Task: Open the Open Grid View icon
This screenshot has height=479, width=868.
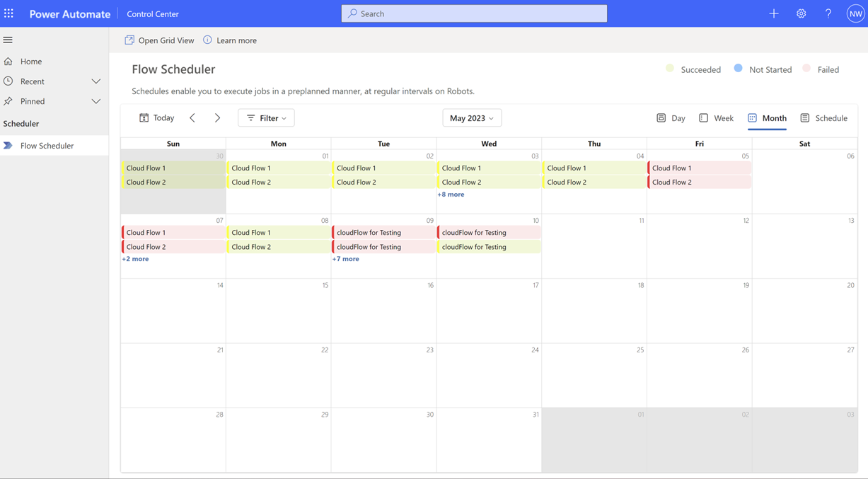Action: [x=129, y=40]
